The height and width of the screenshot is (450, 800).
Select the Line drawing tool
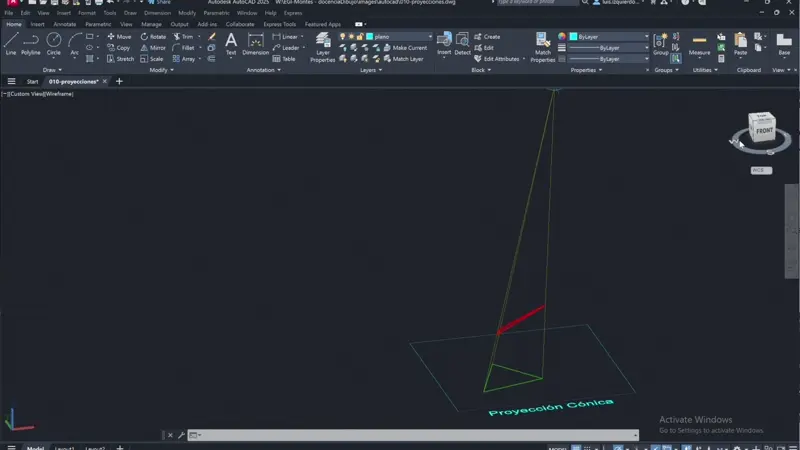[11, 42]
